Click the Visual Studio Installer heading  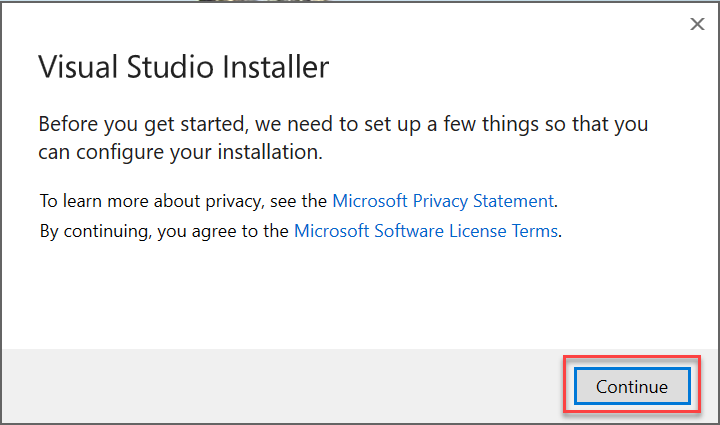[x=183, y=68]
